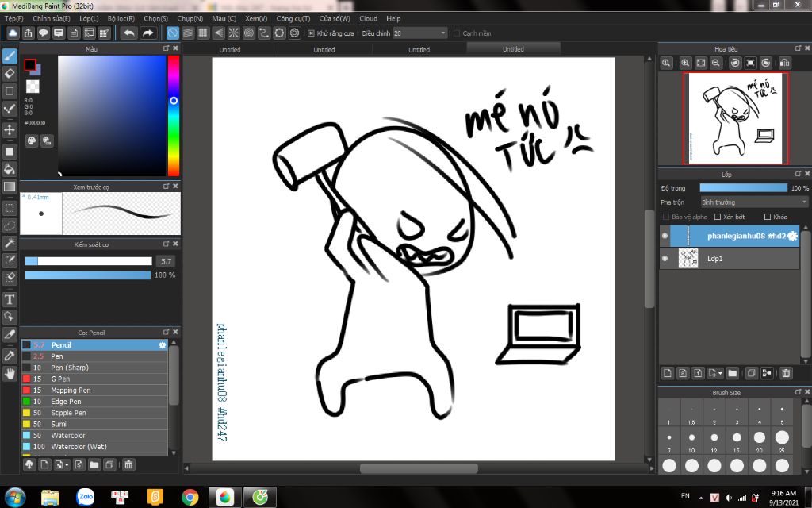The height and width of the screenshot is (508, 812).
Task: Choose brush size 10 preset
Action: pos(691,439)
